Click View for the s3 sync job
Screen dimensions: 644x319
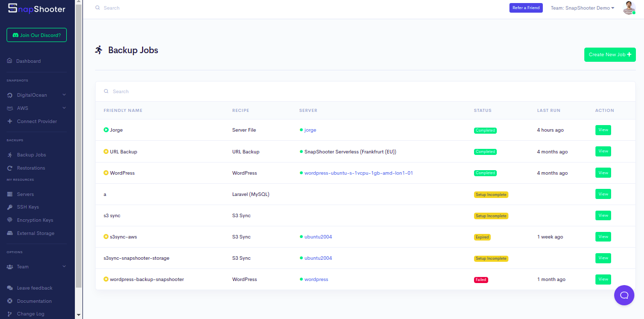[603, 215]
